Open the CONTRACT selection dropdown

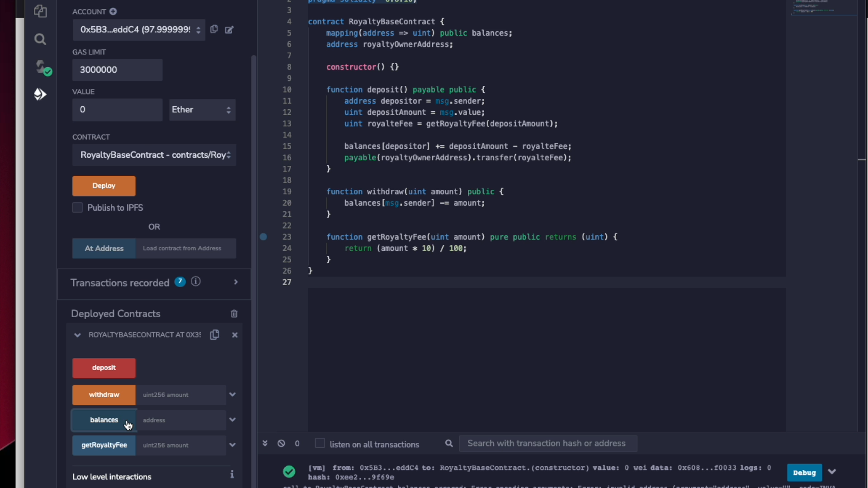tap(154, 155)
